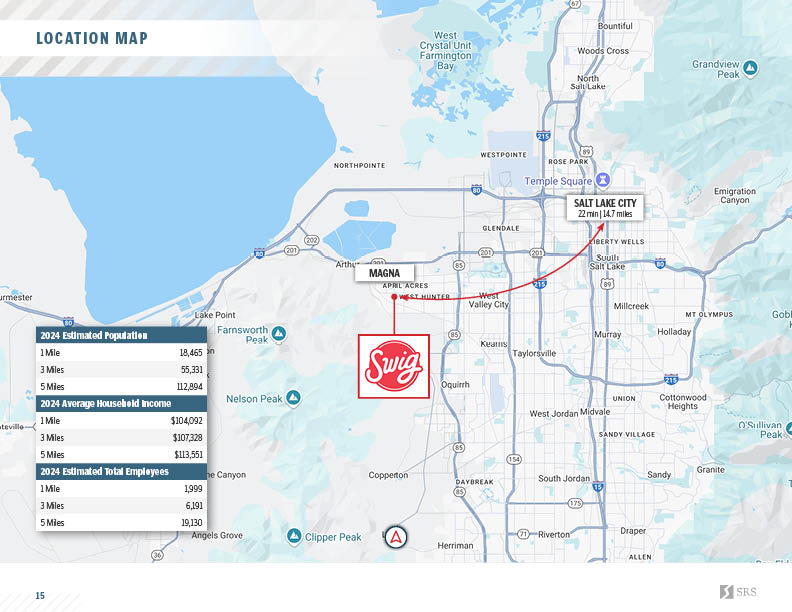Click the north arrow compass icon
Screen dimensions: 792x612
(x=395, y=537)
